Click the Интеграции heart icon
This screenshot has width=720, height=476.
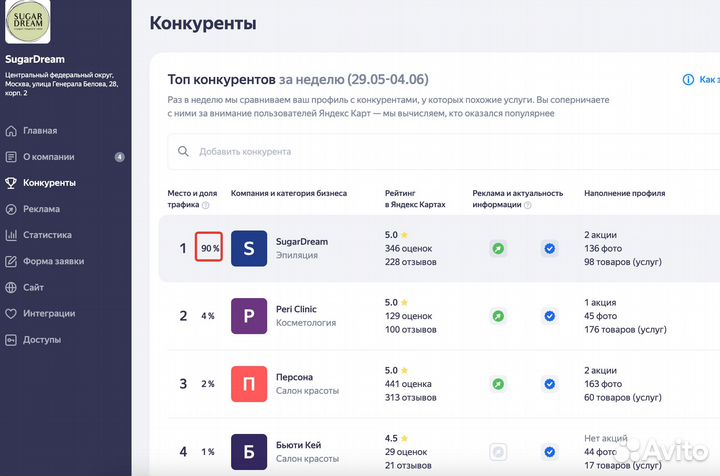[x=11, y=314]
